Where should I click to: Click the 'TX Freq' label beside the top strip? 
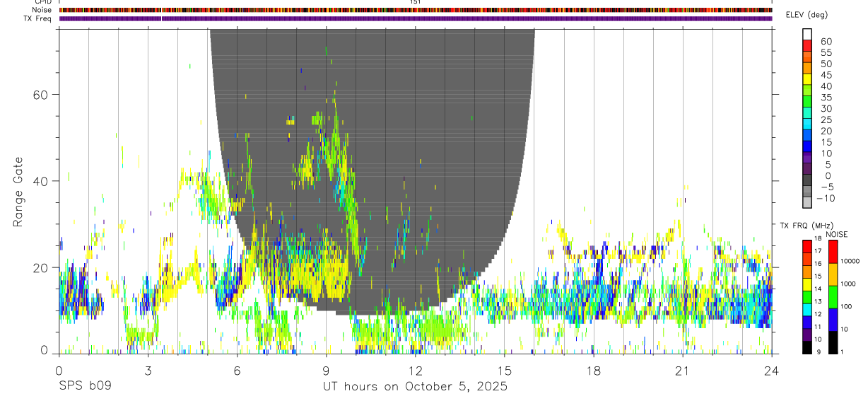[x=37, y=18]
